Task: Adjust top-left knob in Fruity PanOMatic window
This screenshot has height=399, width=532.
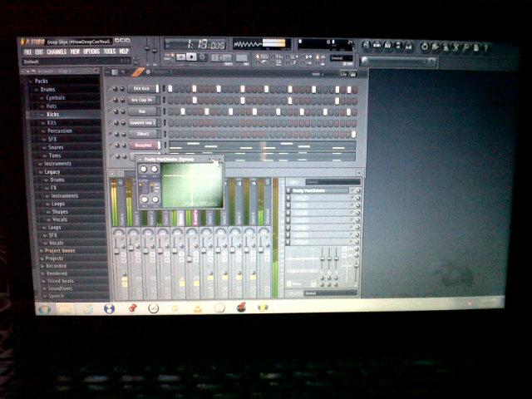Action: (x=144, y=169)
